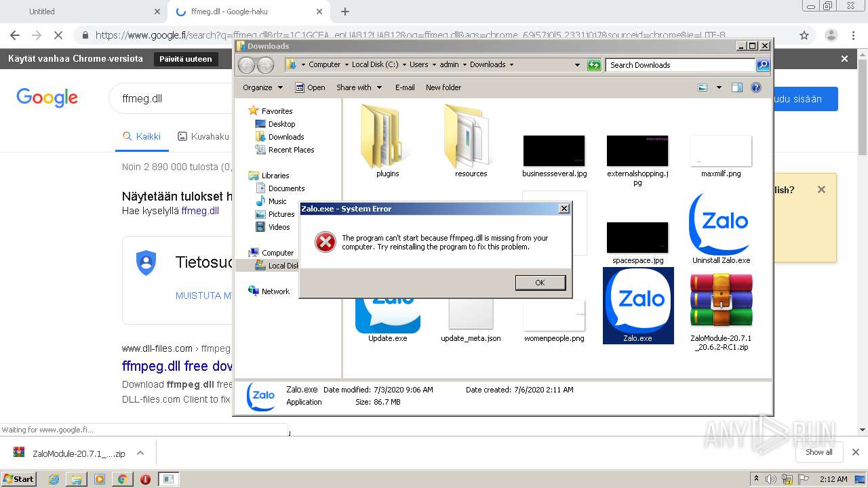Click Computer in the address breadcrumb
The height and width of the screenshot is (488, 868).
pos(325,65)
